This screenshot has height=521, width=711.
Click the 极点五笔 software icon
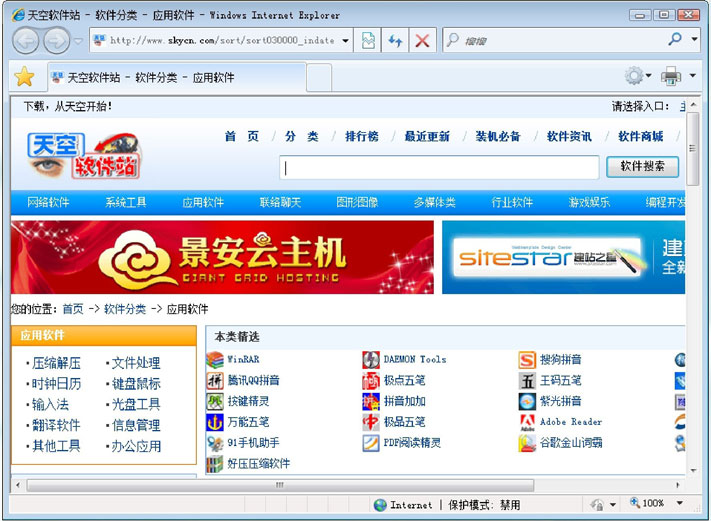(371, 381)
